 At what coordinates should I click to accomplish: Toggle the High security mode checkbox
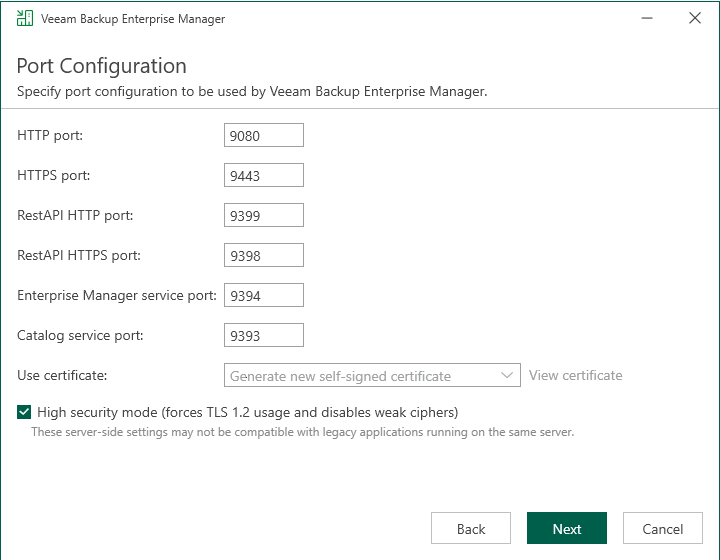coord(24,412)
